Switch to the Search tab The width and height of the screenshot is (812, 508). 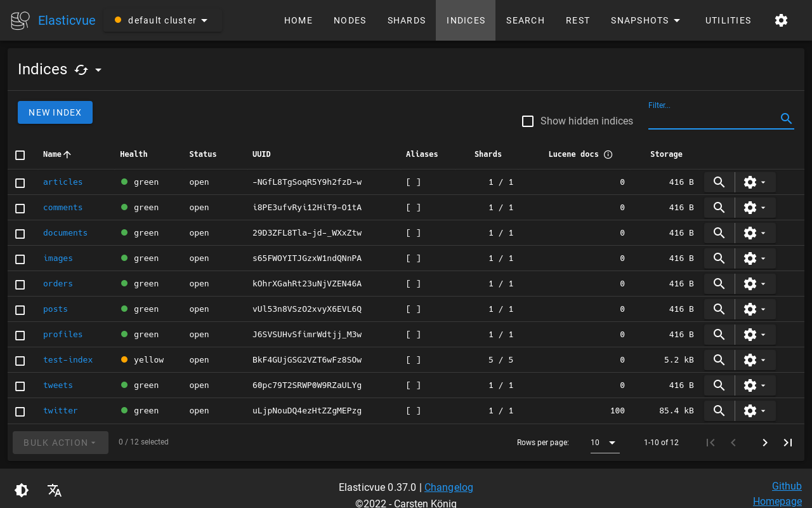click(525, 20)
